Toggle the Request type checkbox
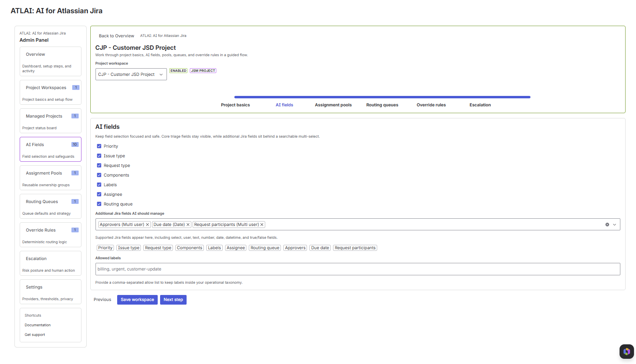This screenshot has height=364, width=636. (99, 165)
